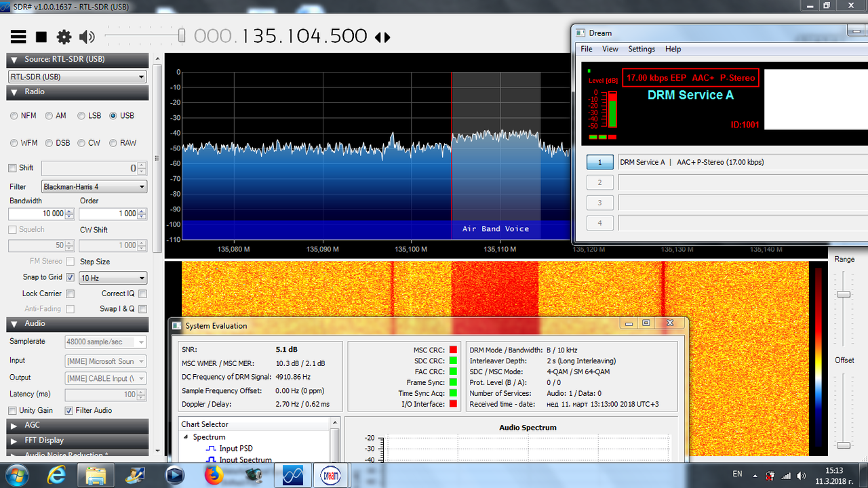868x488 pixels.
Task: Select DSB radio mode
Action: tap(49, 143)
